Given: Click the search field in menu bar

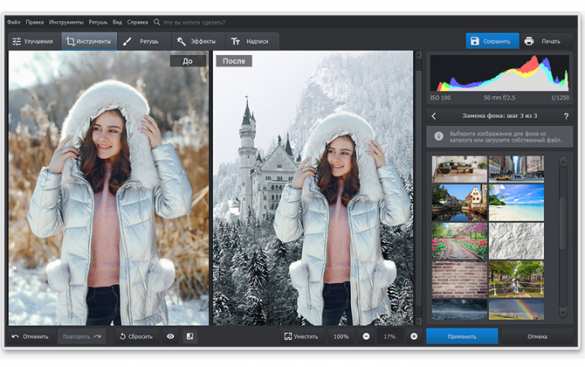Looking at the screenshot, I should coord(194,22).
